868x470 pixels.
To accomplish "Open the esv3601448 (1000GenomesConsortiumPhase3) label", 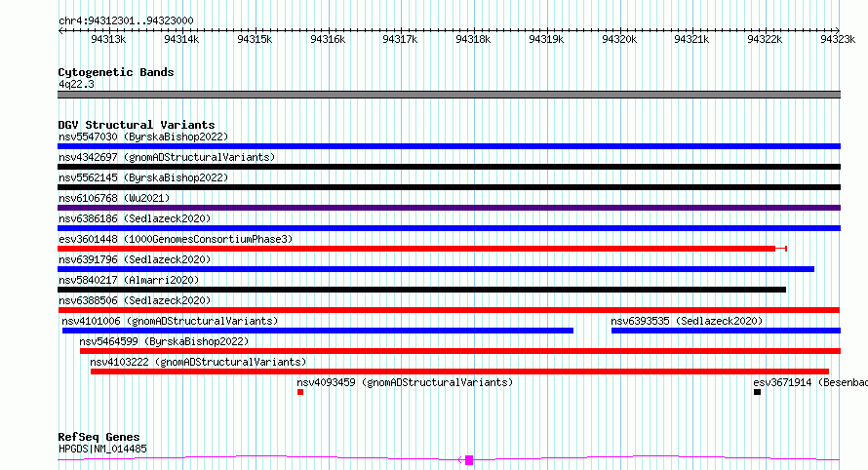I will click(176, 239).
